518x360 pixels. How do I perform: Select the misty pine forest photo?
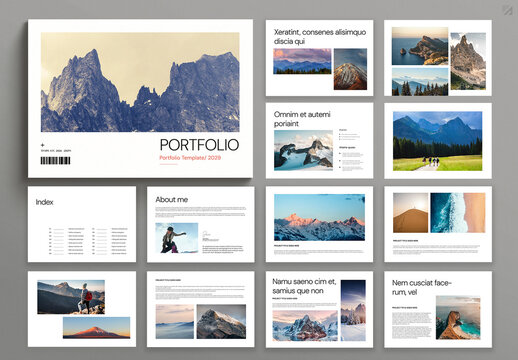coord(420,82)
